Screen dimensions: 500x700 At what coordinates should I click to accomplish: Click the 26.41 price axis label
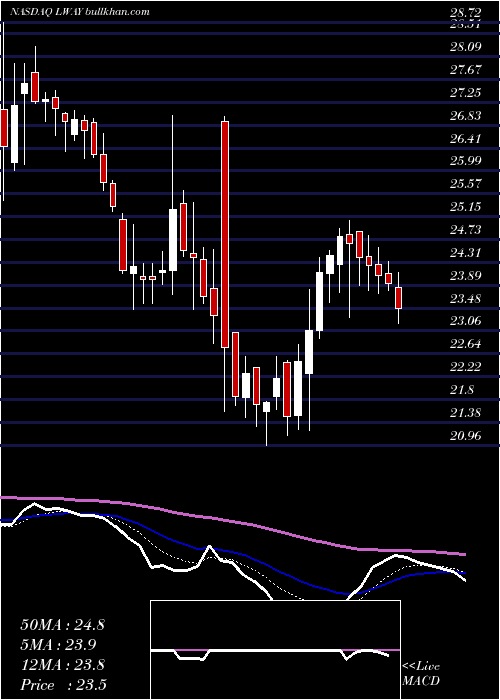(466, 139)
